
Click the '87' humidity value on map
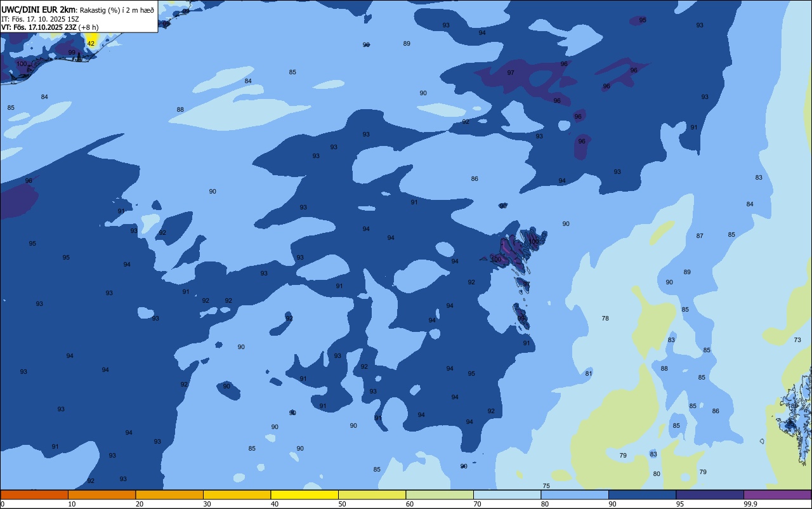pos(700,236)
